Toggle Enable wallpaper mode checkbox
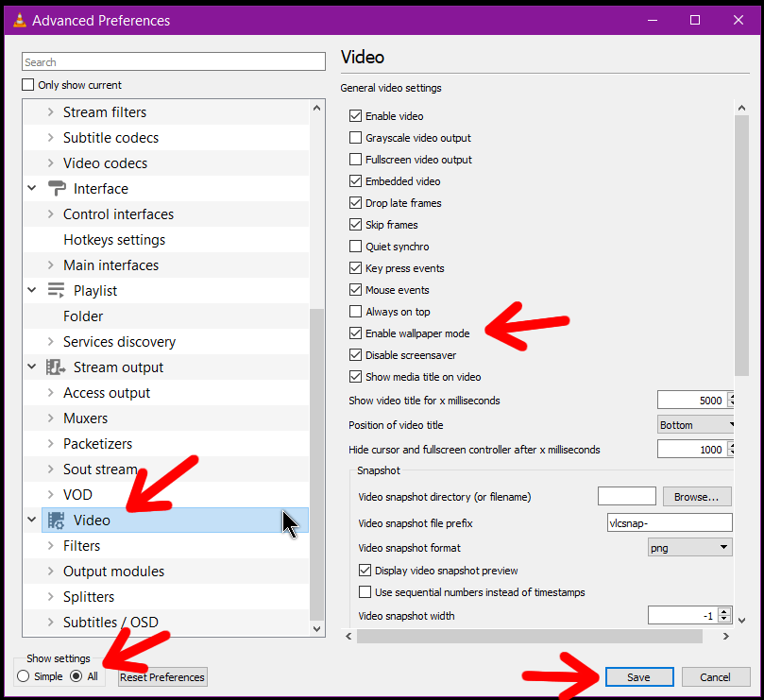The image size is (764, 700). pos(355,333)
